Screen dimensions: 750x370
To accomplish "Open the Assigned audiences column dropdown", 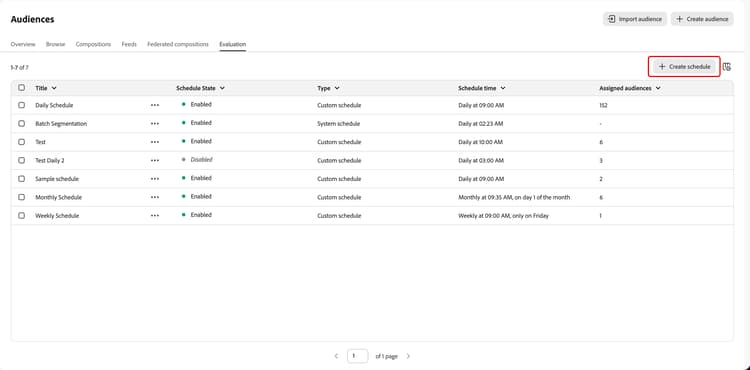I will (x=658, y=88).
